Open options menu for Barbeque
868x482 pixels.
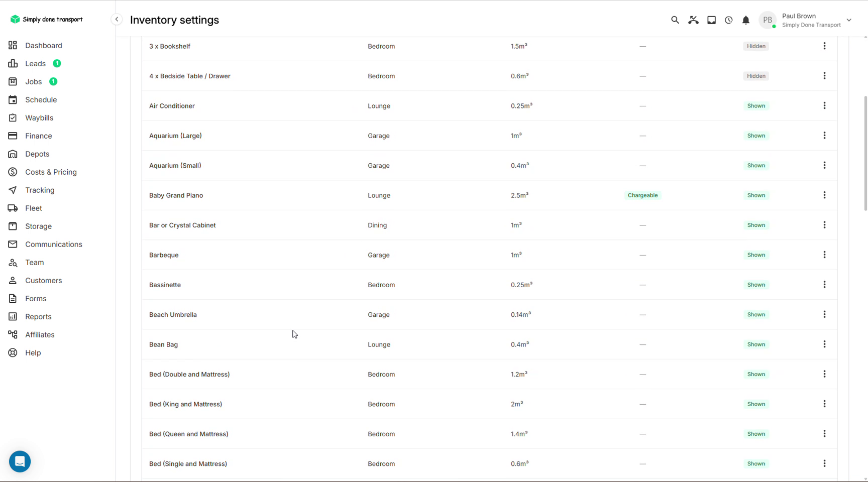click(824, 255)
